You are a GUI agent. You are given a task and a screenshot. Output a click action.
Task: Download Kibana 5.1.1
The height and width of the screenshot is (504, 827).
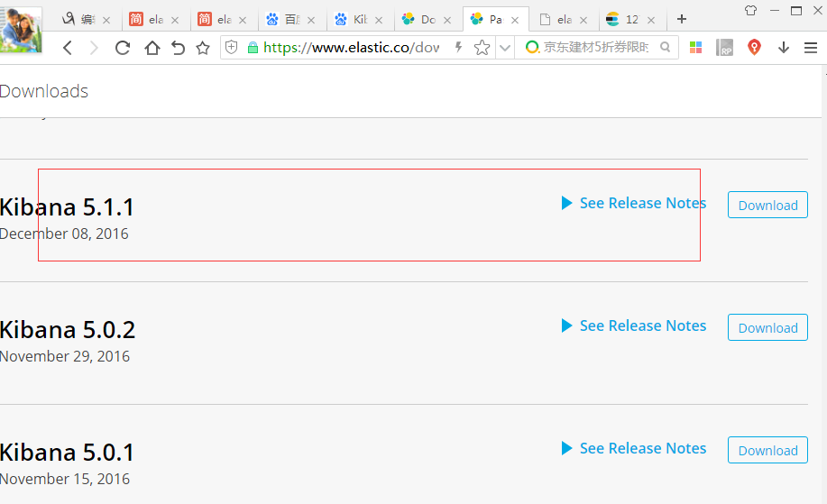pos(767,205)
